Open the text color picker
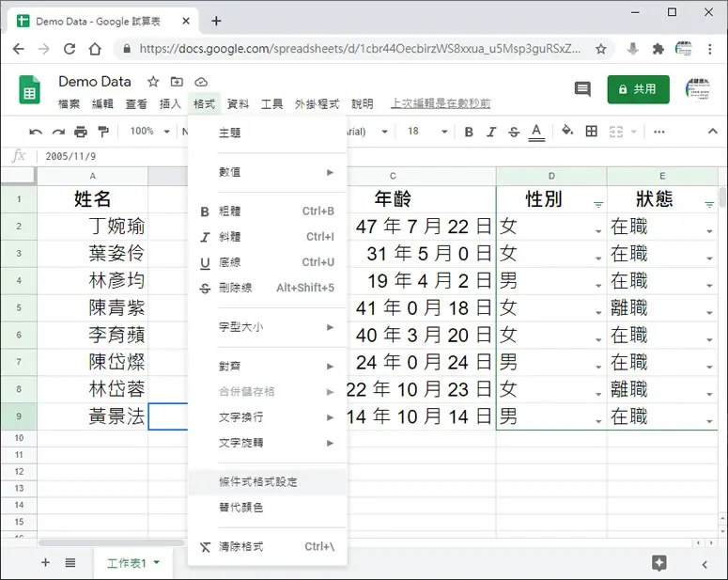Image resolution: width=728 pixels, height=580 pixels. click(x=536, y=132)
